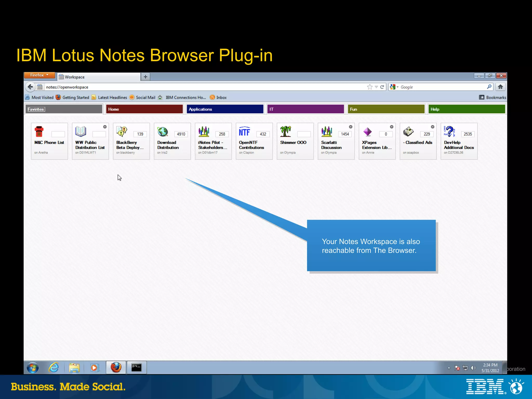The height and width of the screenshot is (399, 532).
Task: Open the Classified Ads newspaper icon
Action: 408,131
